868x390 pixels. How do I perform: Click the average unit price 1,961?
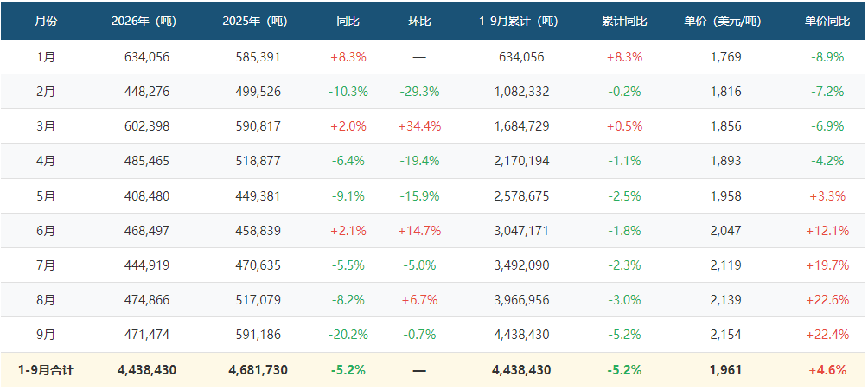coord(725,370)
